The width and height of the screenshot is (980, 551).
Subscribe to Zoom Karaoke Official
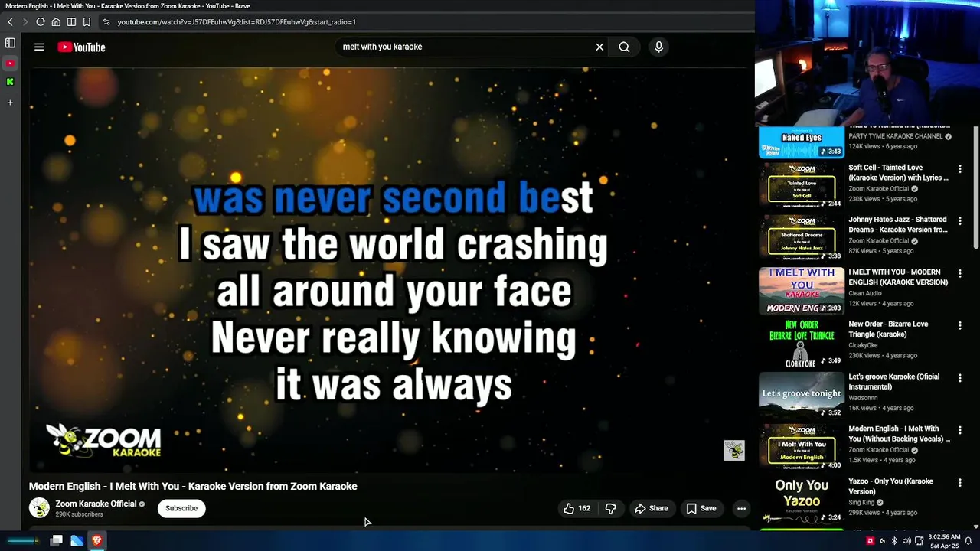[181, 508]
